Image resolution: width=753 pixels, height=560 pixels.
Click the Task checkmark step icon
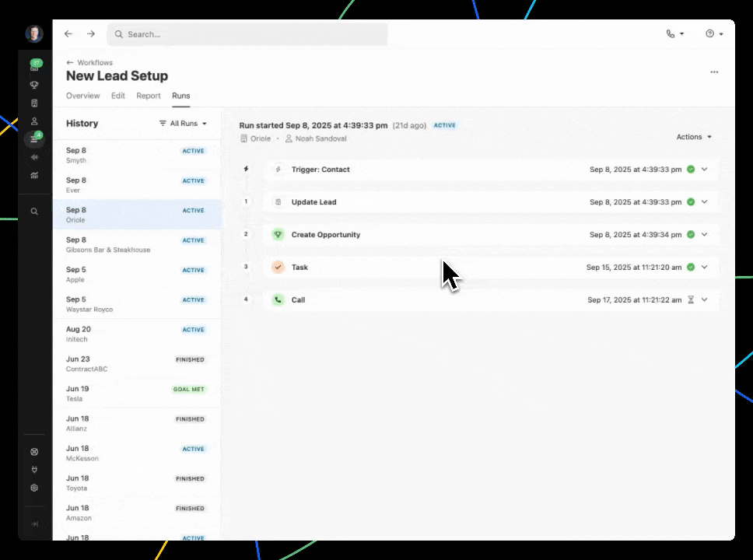278,267
